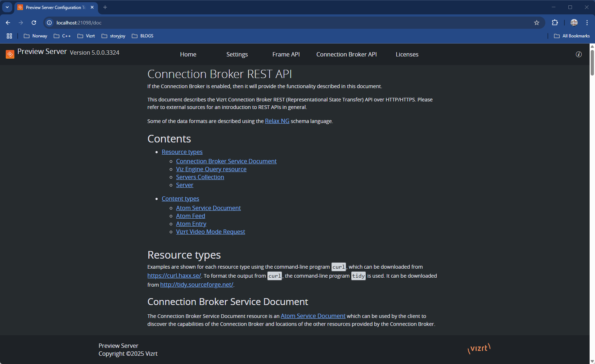Image resolution: width=595 pixels, height=364 pixels.
Task: Open the info icon in header
Action: coord(579,54)
